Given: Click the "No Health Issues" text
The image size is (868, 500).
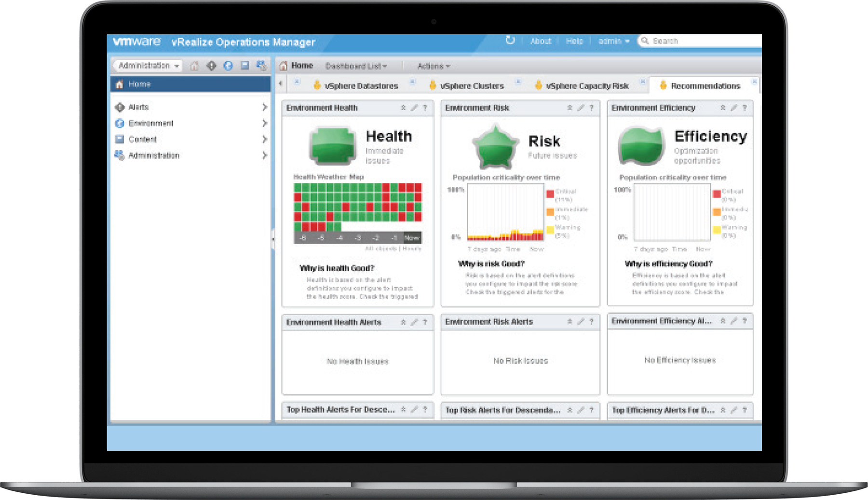Looking at the screenshot, I should pyautogui.click(x=358, y=361).
